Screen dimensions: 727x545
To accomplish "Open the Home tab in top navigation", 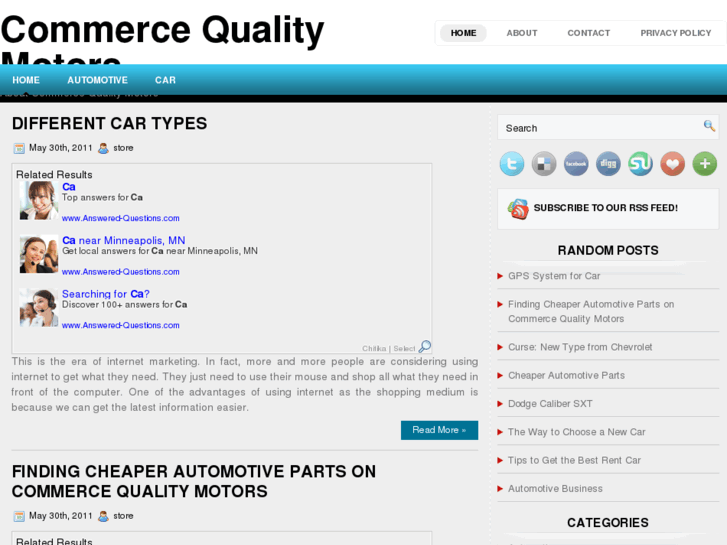I will tap(463, 33).
